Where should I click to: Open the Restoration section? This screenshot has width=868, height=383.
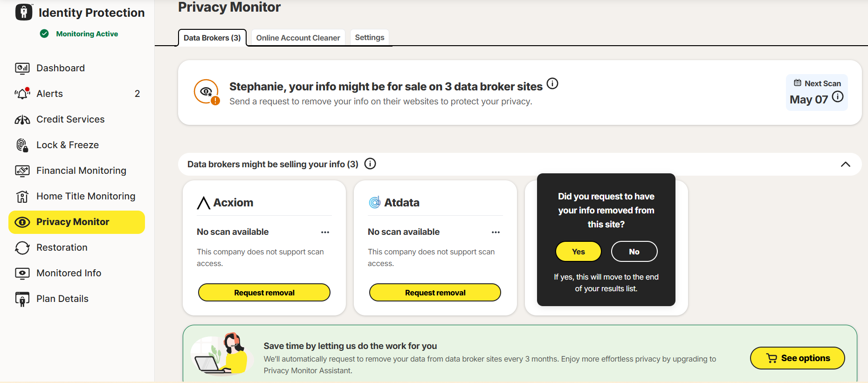pyautogui.click(x=63, y=247)
